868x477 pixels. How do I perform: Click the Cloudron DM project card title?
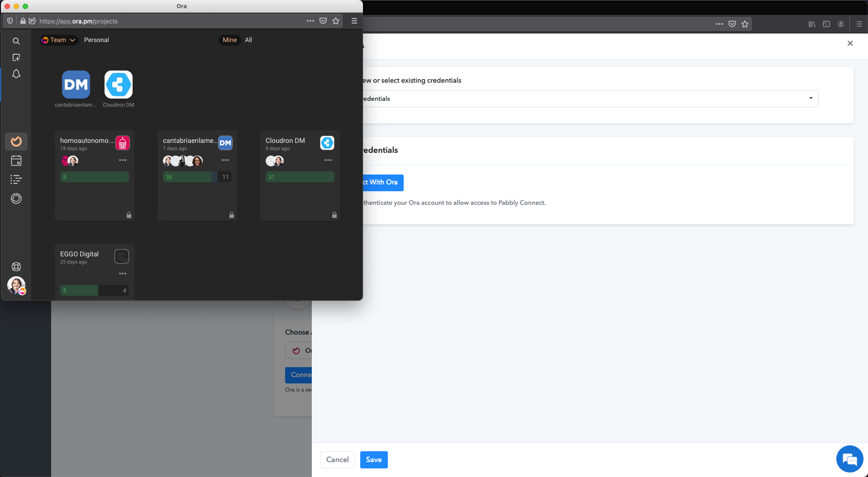point(285,141)
